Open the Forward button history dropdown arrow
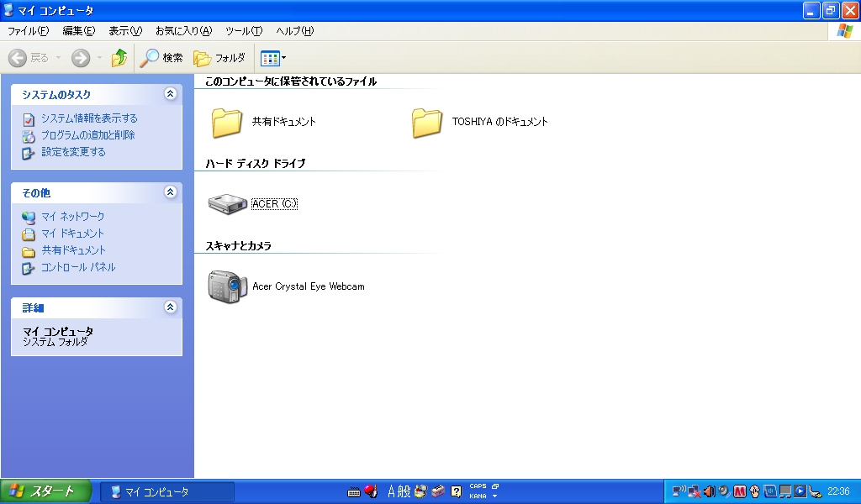The width and height of the screenshot is (861, 504). click(99, 58)
